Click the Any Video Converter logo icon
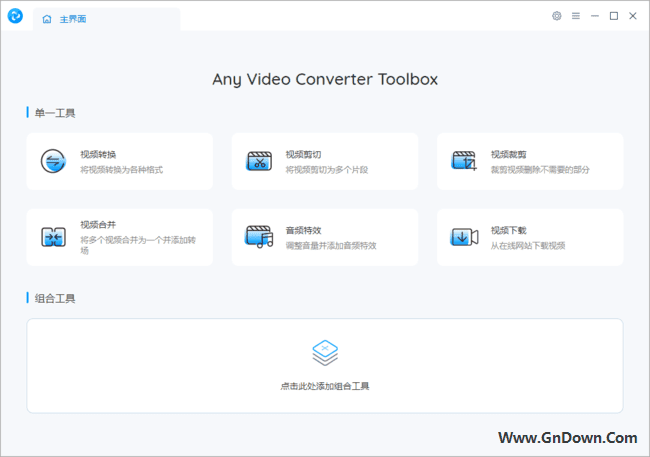The width and height of the screenshot is (650, 457). pos(15,16)
